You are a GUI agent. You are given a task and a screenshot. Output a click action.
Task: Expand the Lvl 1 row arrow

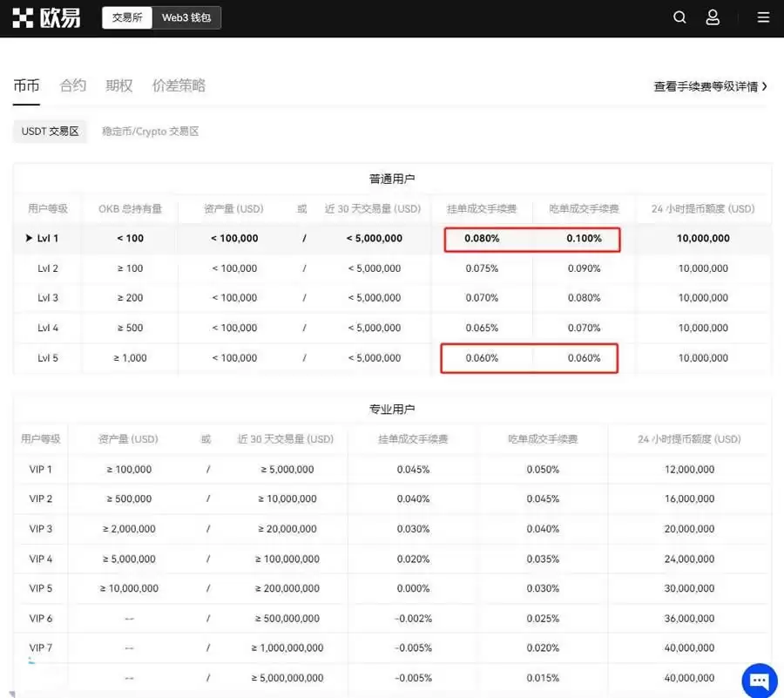click(29, 239)
